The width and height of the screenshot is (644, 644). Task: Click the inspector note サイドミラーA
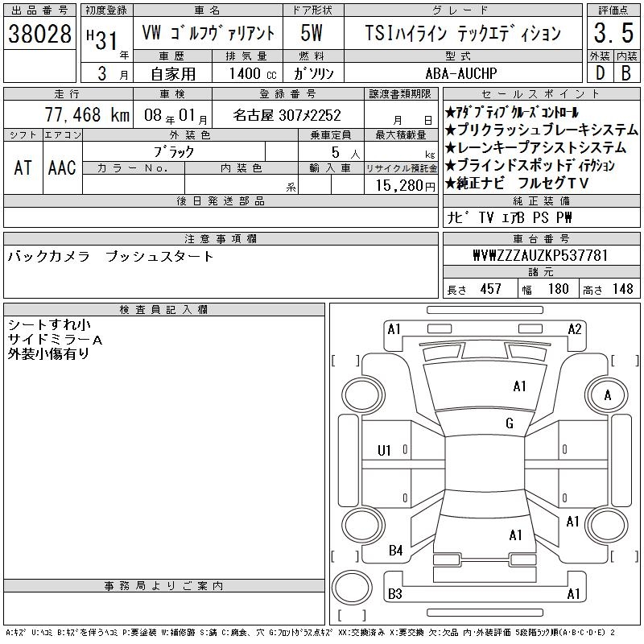[55, 340]
